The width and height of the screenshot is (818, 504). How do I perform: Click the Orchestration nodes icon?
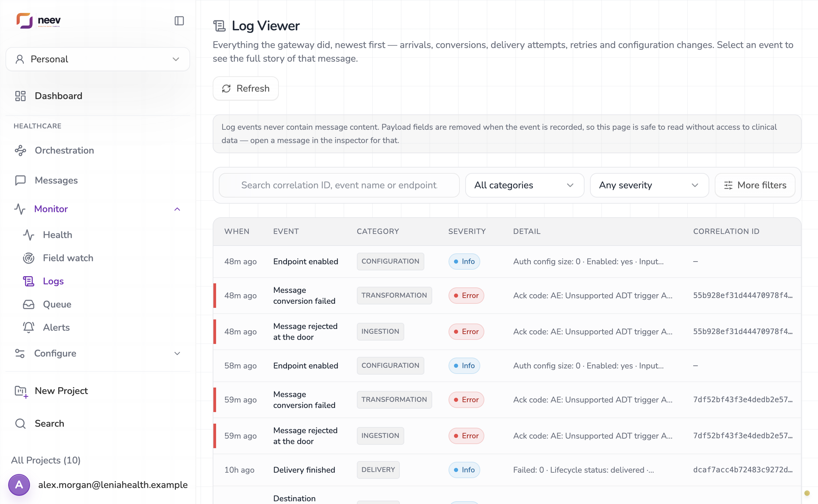[x=20, y=151]
